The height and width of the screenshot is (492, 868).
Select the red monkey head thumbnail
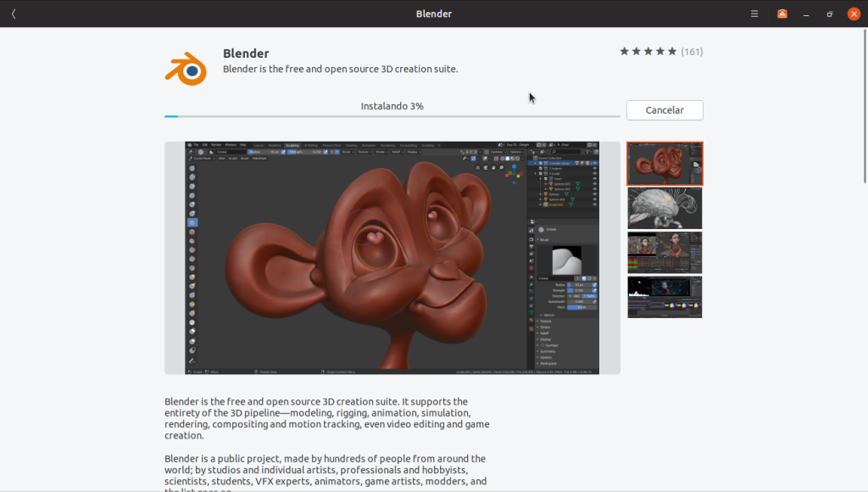point(665,164)
